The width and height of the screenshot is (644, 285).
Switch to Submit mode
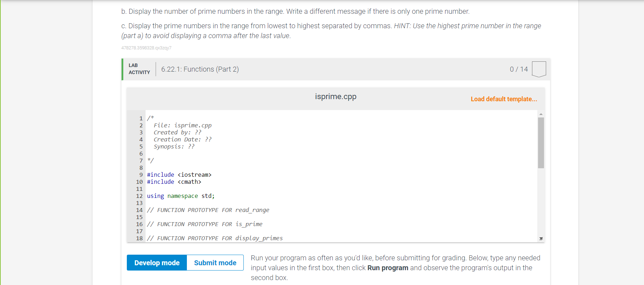coord(215,263)
